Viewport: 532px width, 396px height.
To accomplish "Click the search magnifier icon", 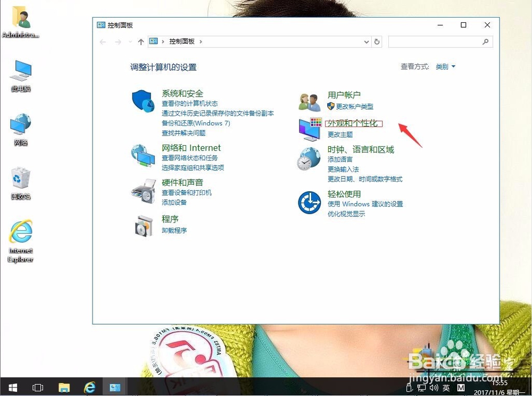I will pyautogui.click(x=486, y=41).
